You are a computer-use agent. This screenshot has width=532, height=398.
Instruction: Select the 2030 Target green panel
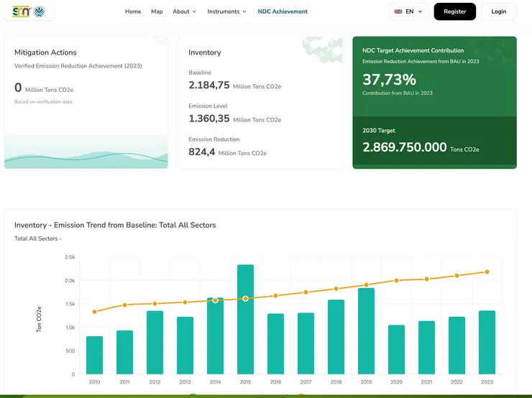434,142
